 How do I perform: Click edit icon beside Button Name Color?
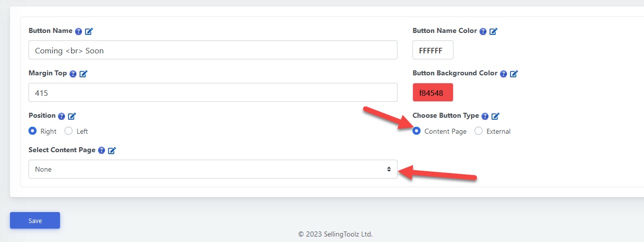pos(493,31)
